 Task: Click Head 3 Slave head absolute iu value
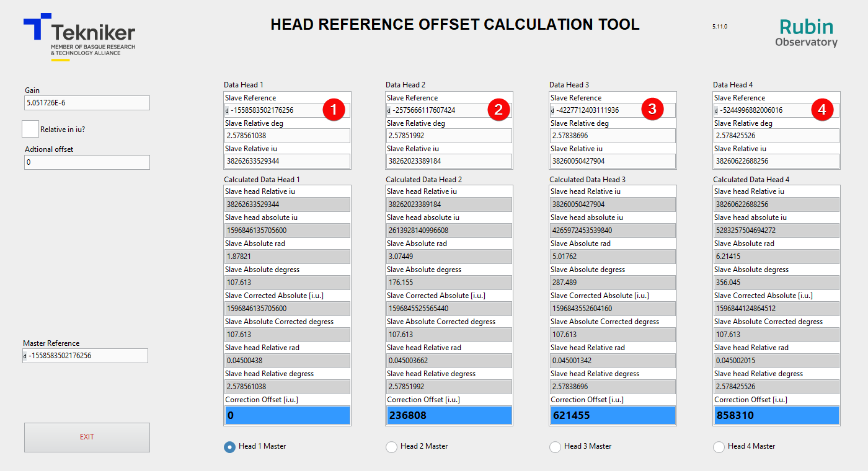point(613,231)
